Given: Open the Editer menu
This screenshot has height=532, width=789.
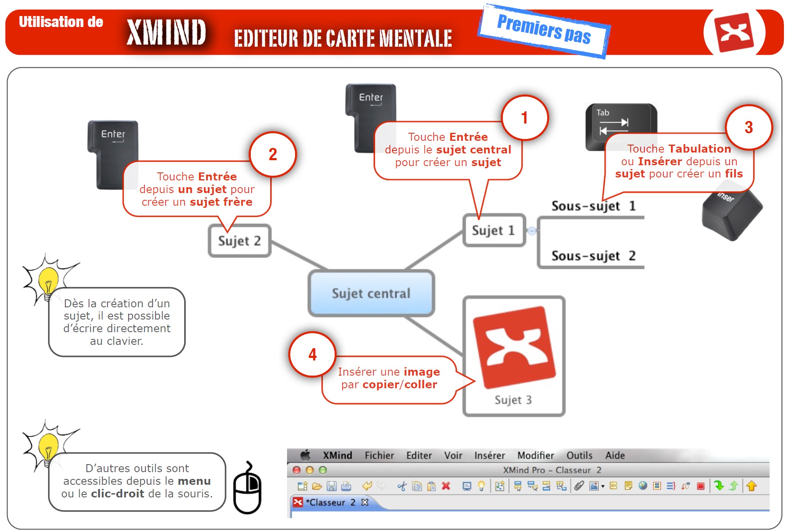Looking at the screenshot, I should coord(419,455).
